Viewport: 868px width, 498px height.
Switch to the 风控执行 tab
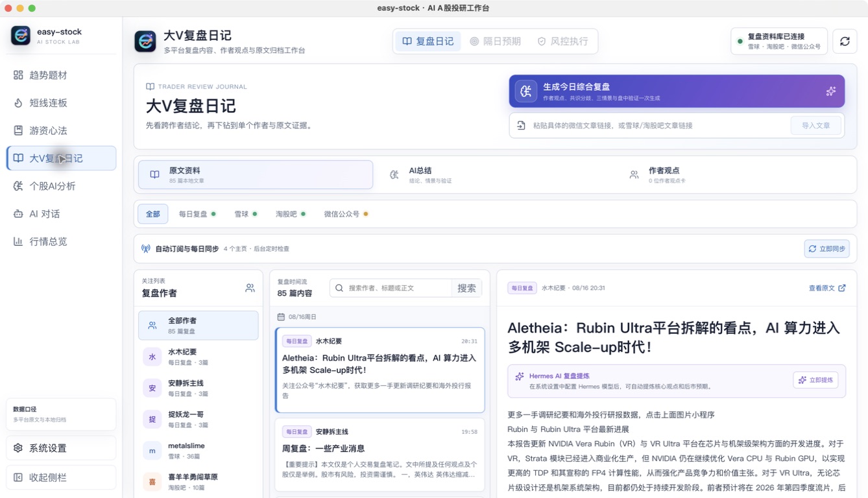[x=562, y=41]
